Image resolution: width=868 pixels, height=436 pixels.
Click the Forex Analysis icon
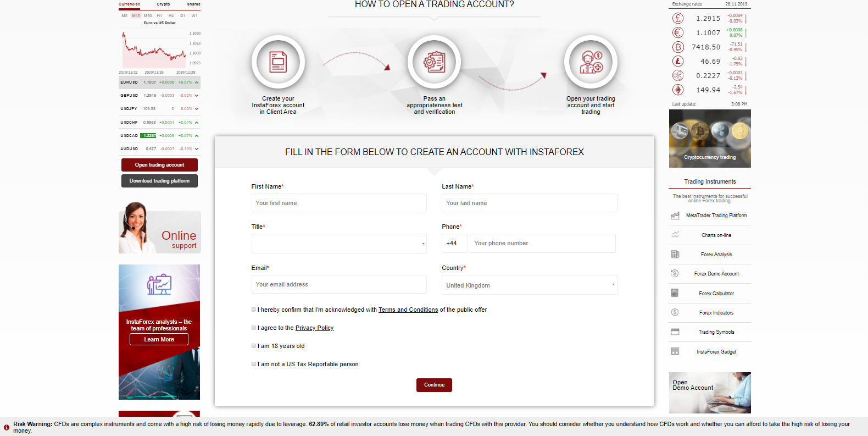[x=675, y=254]
